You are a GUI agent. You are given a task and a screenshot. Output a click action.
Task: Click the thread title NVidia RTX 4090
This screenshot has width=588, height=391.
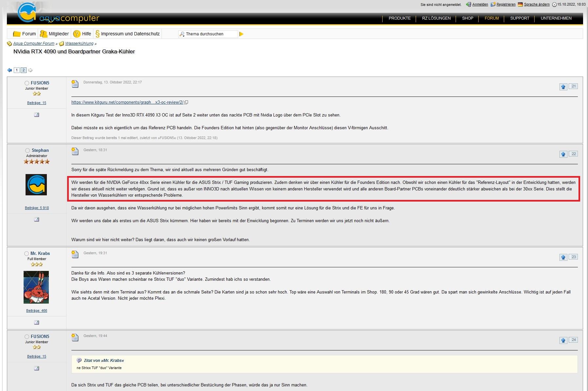coord(74,52)
